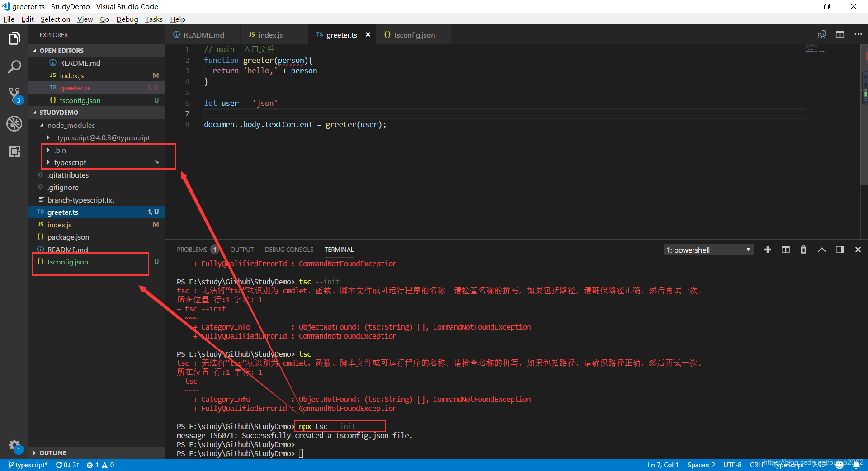Close the greeter.ts editor tab
Screen dimensions: 868x471
(368, 34)
